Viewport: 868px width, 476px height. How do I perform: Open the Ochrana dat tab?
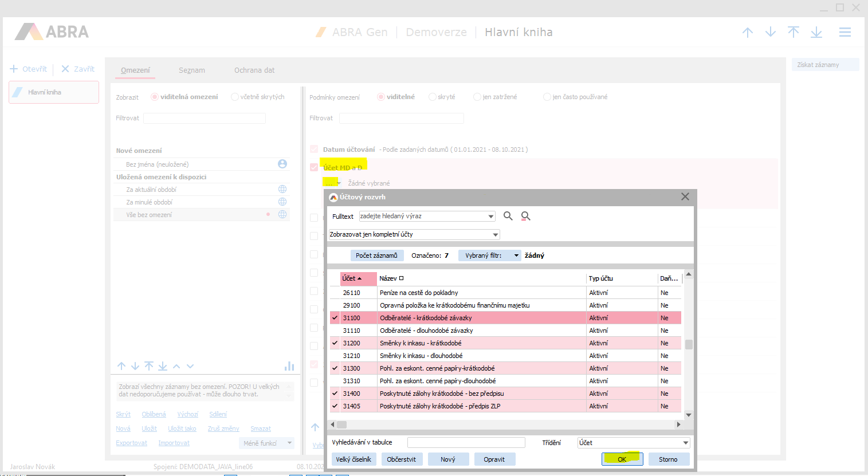click(254, 70)
